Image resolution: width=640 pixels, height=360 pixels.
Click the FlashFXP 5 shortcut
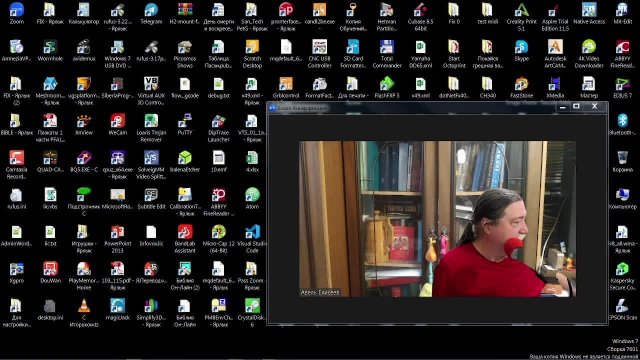[x=387, y=87]
